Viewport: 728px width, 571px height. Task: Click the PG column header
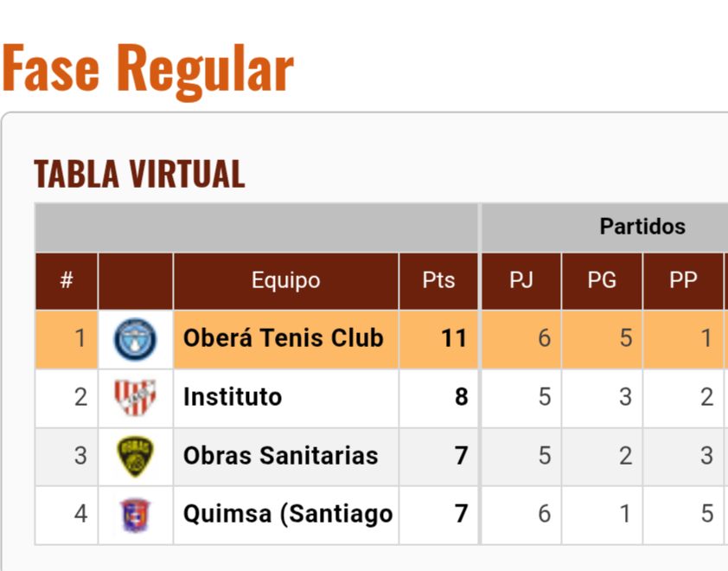(602, 280)
